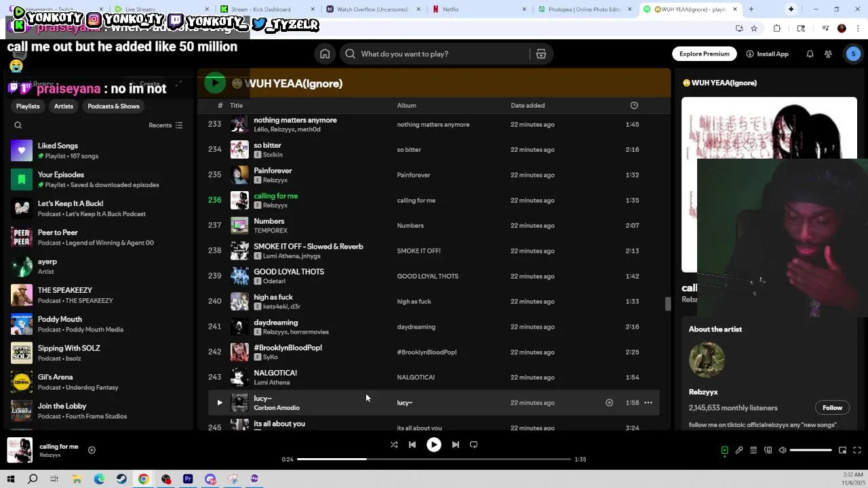Go to Spotify Home via house icon

tap(325, 54)
